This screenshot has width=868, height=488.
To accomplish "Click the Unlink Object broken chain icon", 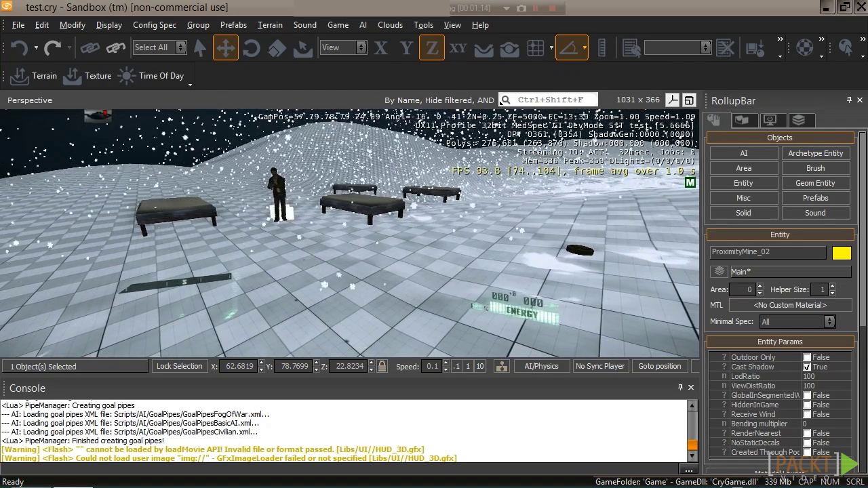I will coord(116,48).
